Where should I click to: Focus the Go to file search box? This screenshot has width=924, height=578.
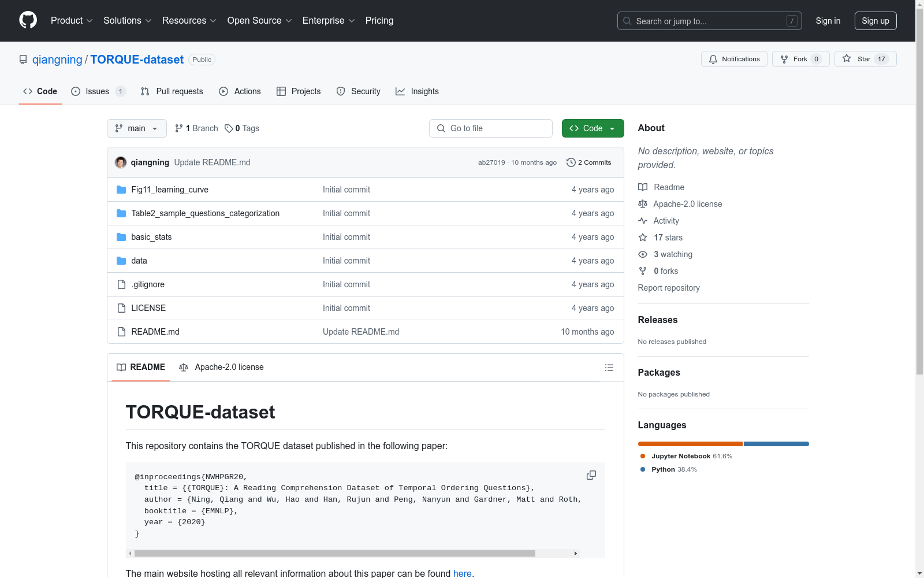pos(491,128)
